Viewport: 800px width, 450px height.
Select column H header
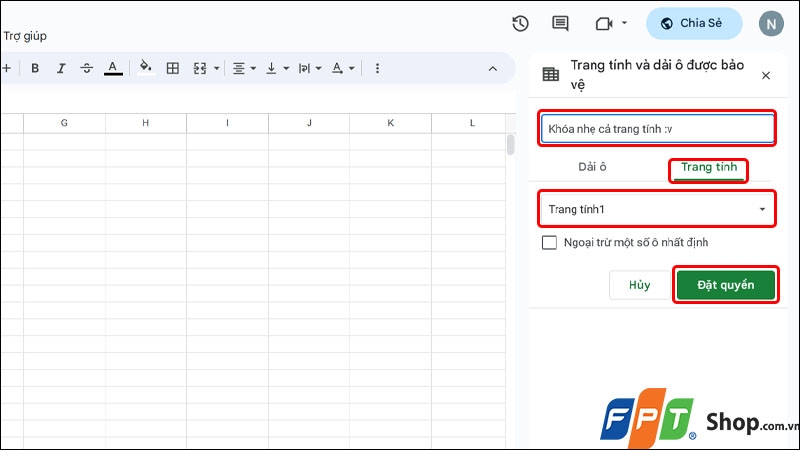click(x=146, y=123)
